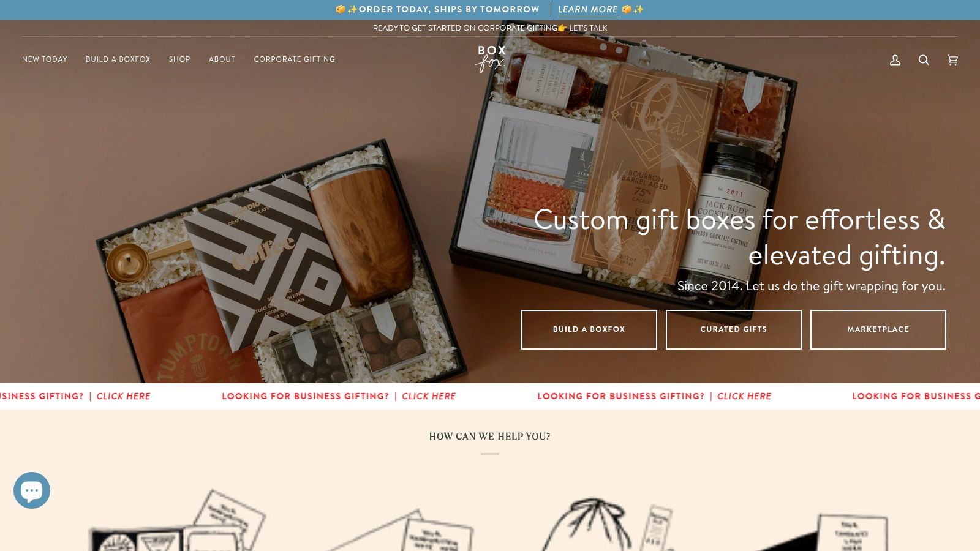Open the New Today menu item
The width and height of the screenshot is (980, 551).
(45, 59)
